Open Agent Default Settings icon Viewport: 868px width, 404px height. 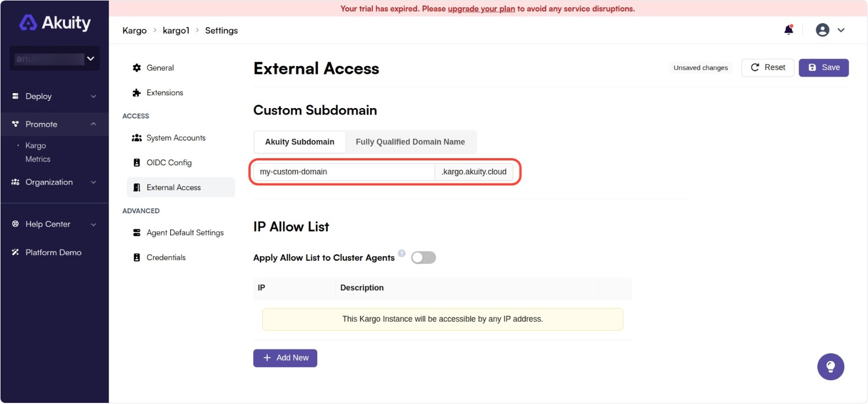click(137, 232)
